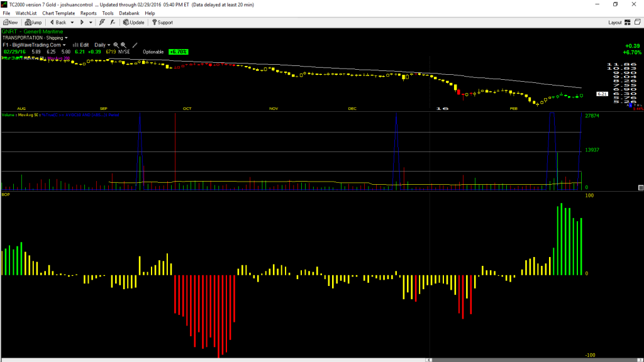This screenshot has height=362, width=644.
Task: Click the GNRT - Gener8 Maritime symbol title
Action: 33,31
